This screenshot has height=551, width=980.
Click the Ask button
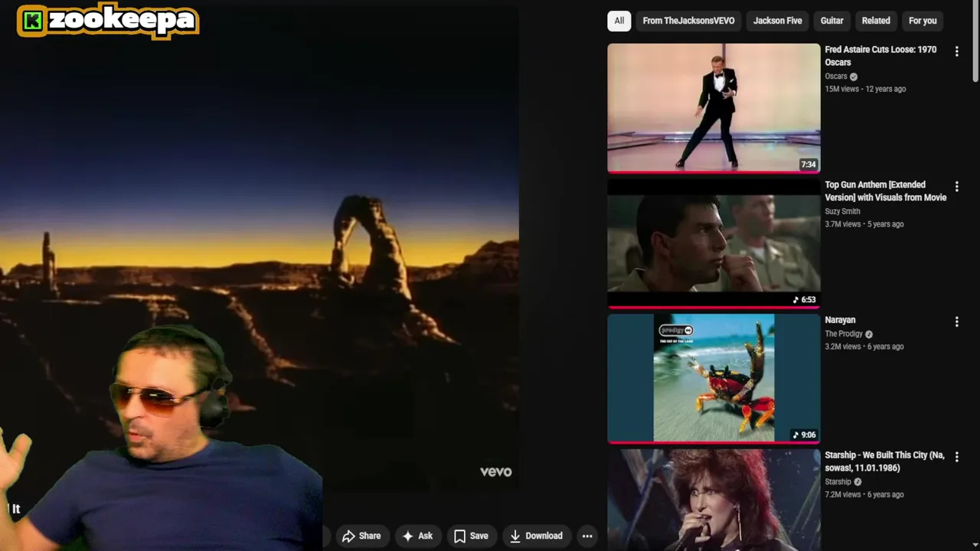(x=418, y=536)
